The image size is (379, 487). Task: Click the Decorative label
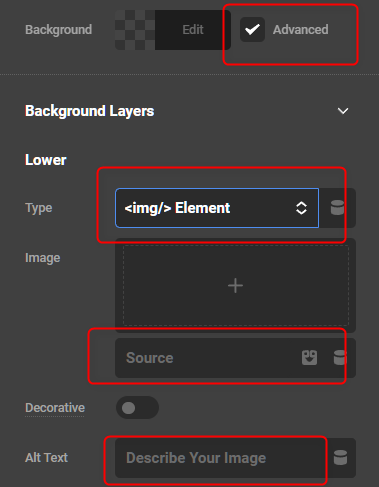55,408
